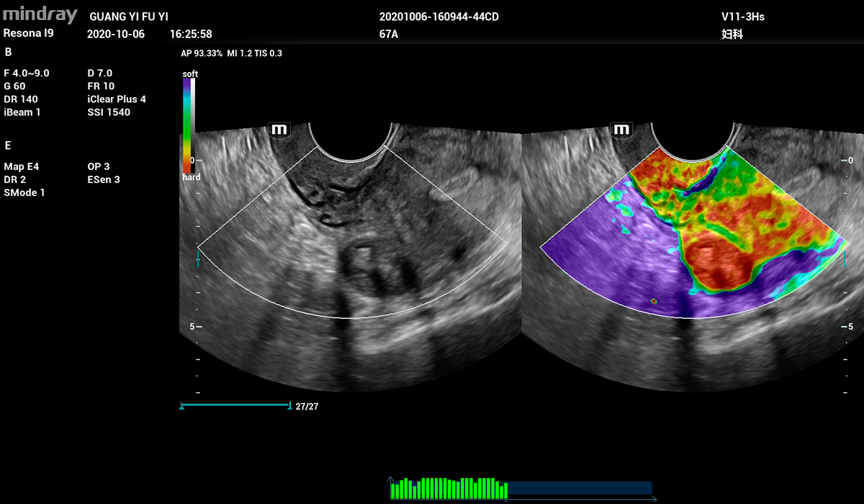Click the G 60 gain parameter
The height and width of the screenshot is (504, 864).
click(x=14, y=86)
